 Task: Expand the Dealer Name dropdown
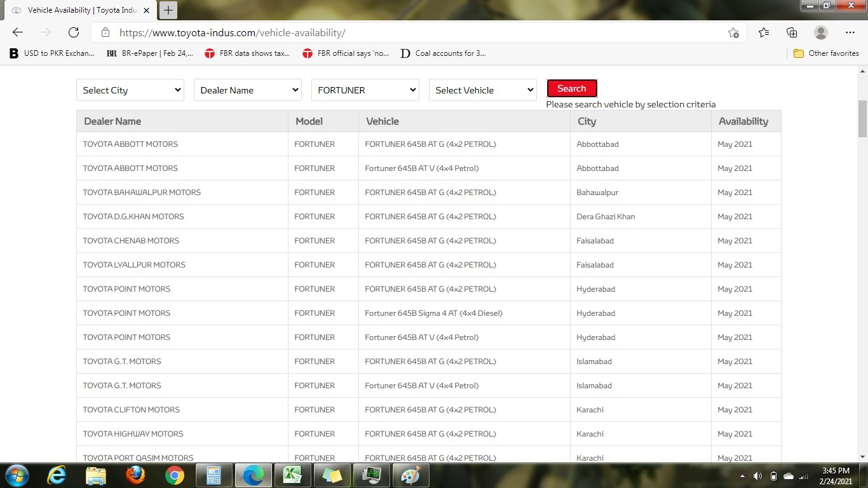(x=248, y=90)
